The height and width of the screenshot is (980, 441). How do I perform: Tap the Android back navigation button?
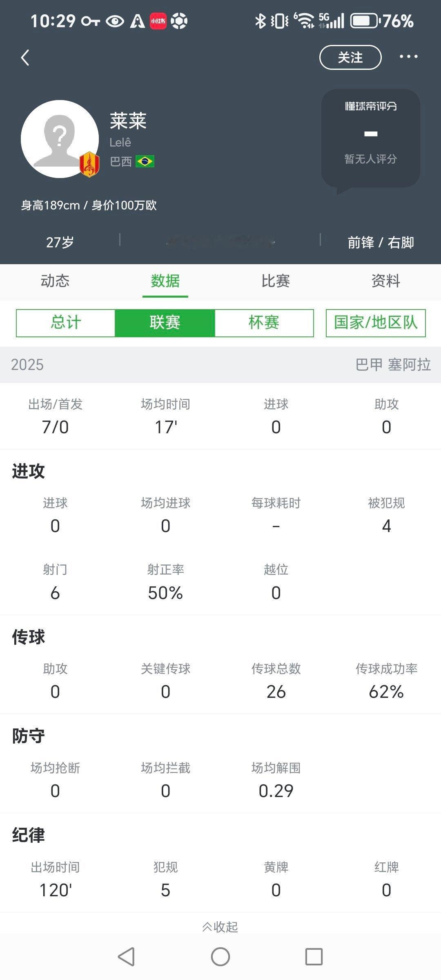[126, 956]
